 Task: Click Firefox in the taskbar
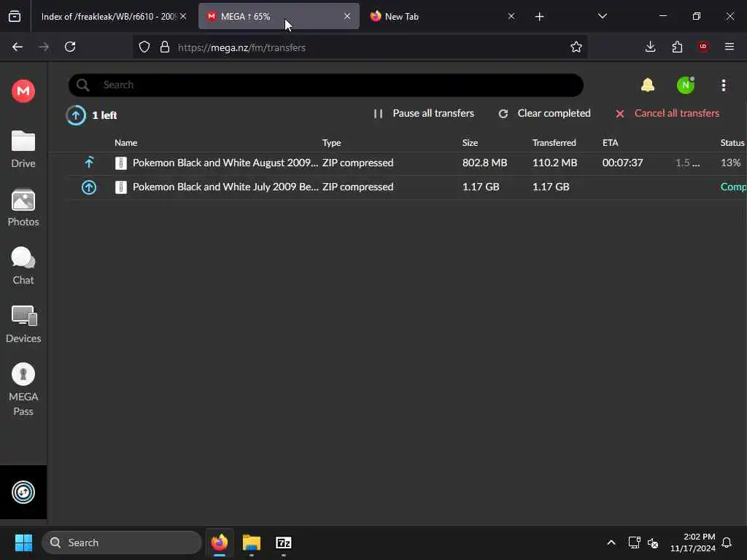[x=219, y=542]
